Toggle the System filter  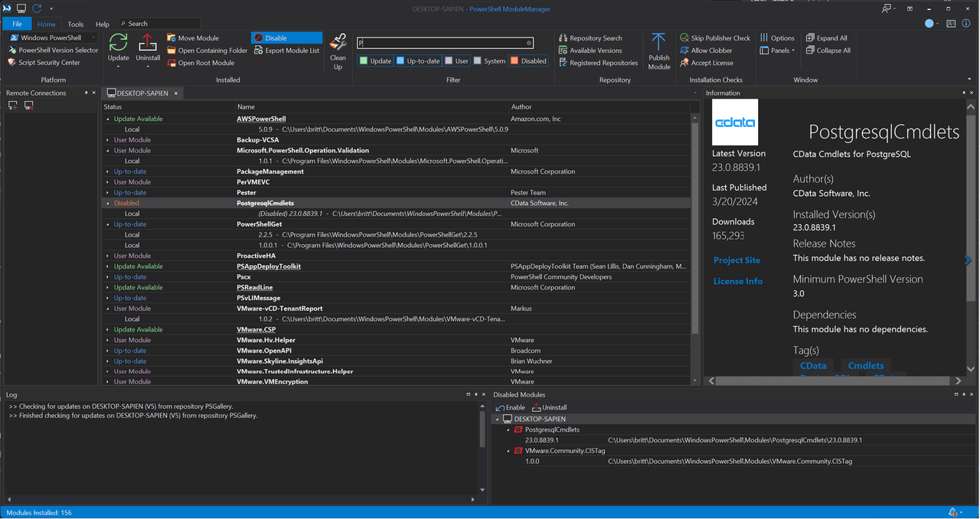[x=490, y=60]
